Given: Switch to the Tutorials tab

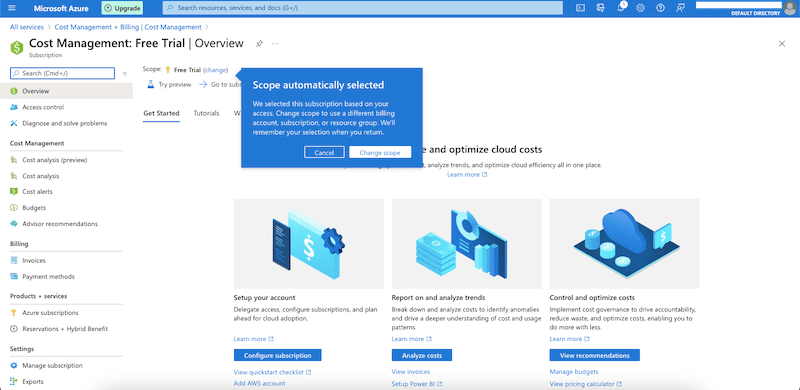Looking at the screenshot, I should pos(206,113).
